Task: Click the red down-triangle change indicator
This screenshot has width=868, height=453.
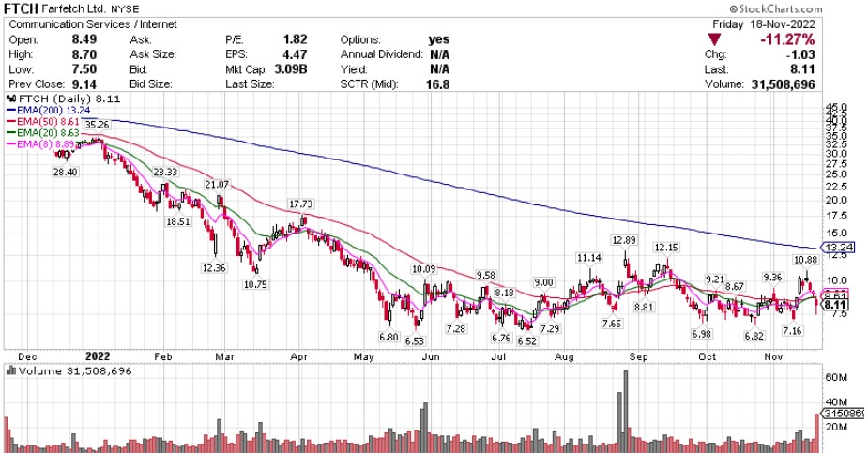Action: pos(714,39)
